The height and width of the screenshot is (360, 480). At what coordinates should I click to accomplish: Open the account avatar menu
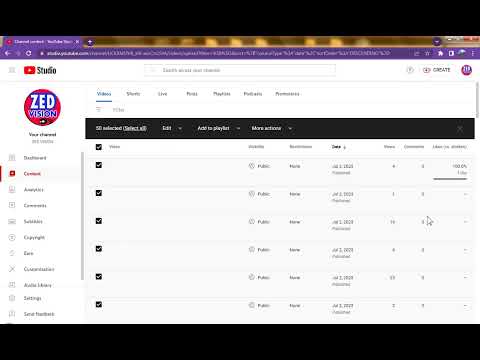466,70
